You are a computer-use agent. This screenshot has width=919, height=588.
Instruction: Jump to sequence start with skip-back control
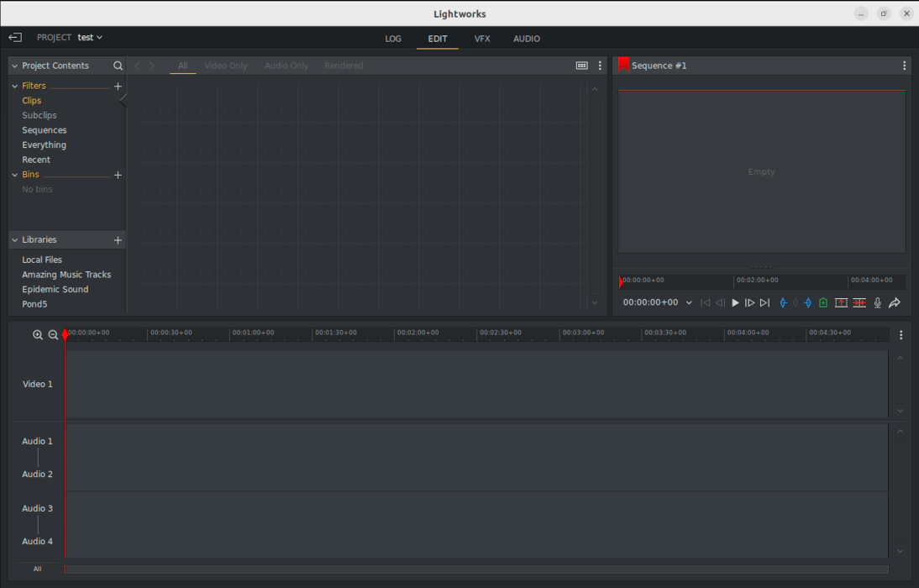tap(705, 302)
